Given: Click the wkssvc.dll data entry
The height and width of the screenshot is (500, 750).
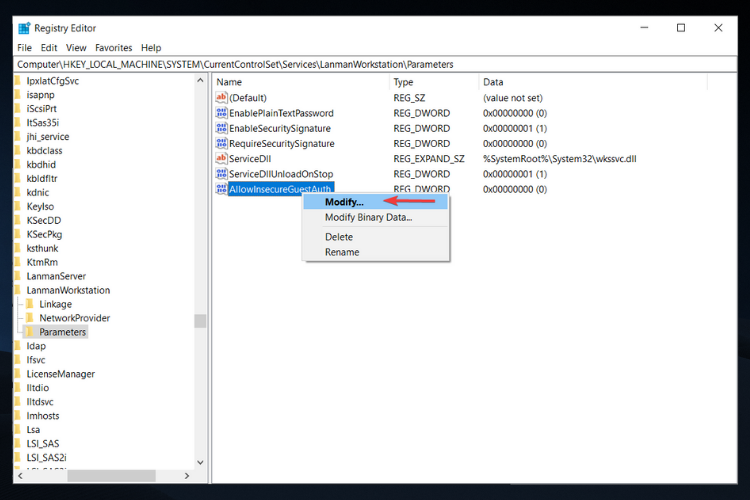Looking at the screenshot, I should (x=560, y=158).
